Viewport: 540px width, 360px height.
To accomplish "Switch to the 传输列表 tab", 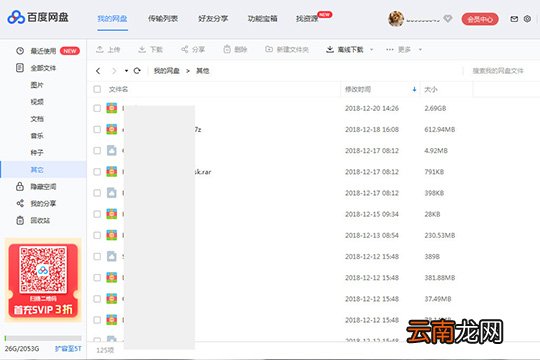I will coord(163,19).
